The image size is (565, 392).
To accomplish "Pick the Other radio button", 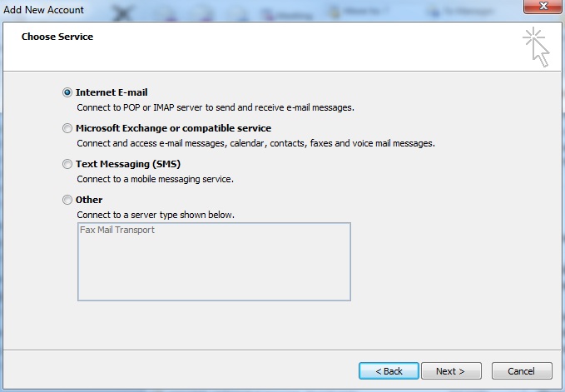I will (x=67, y=200).
